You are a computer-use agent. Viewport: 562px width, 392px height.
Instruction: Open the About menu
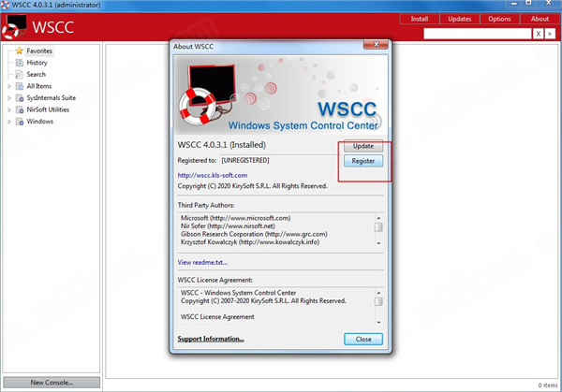(x=540, y=19)
